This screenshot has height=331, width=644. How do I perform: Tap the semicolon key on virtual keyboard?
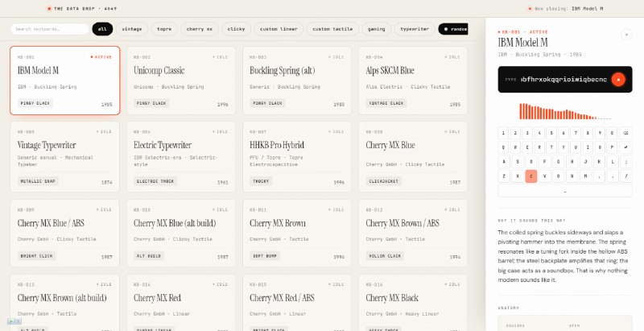pyautogui.click(x=625, y=162)
